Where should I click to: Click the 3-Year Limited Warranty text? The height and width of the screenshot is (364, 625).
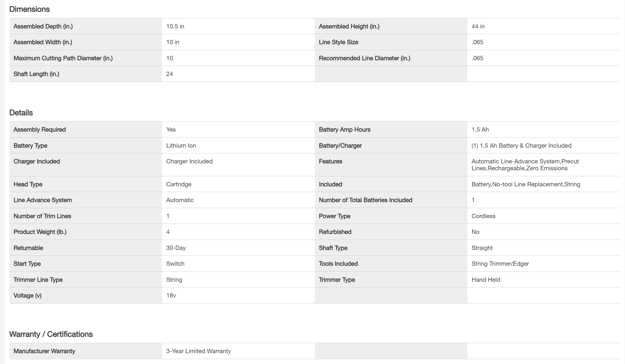198,351
